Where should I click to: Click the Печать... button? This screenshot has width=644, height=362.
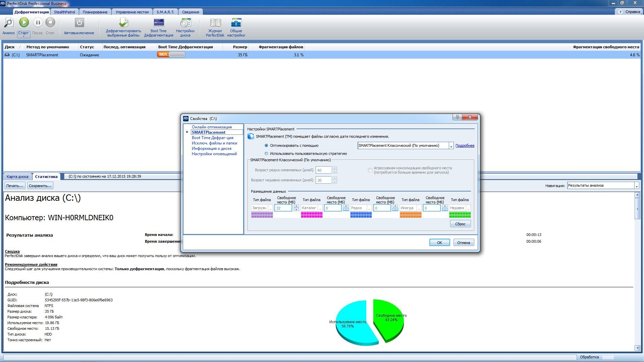point(15,186)
